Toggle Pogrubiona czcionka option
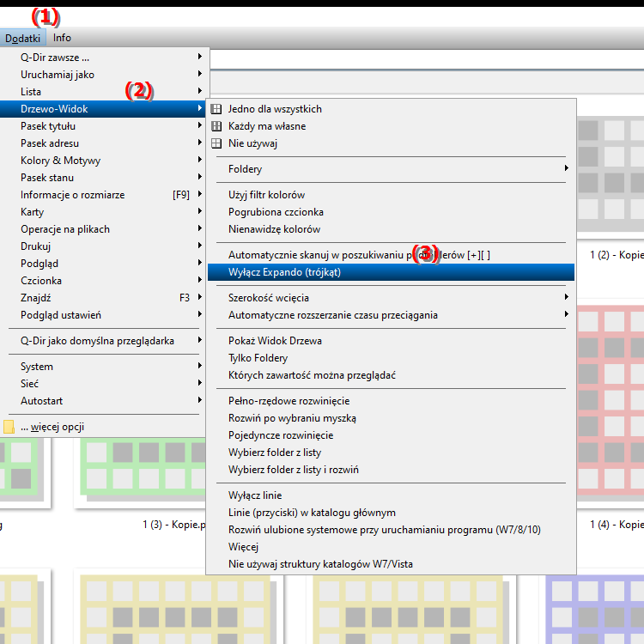 point(391,212)
